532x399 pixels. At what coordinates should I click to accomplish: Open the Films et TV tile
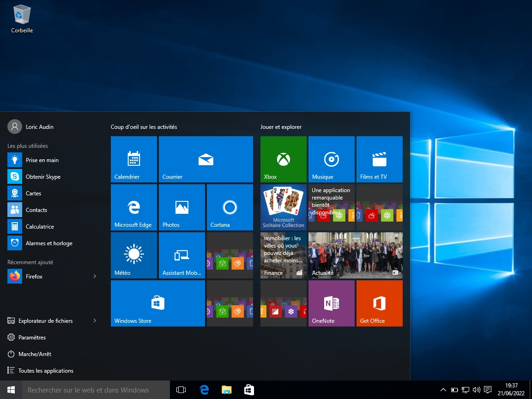pyautogui.click(x=379, y=159)
